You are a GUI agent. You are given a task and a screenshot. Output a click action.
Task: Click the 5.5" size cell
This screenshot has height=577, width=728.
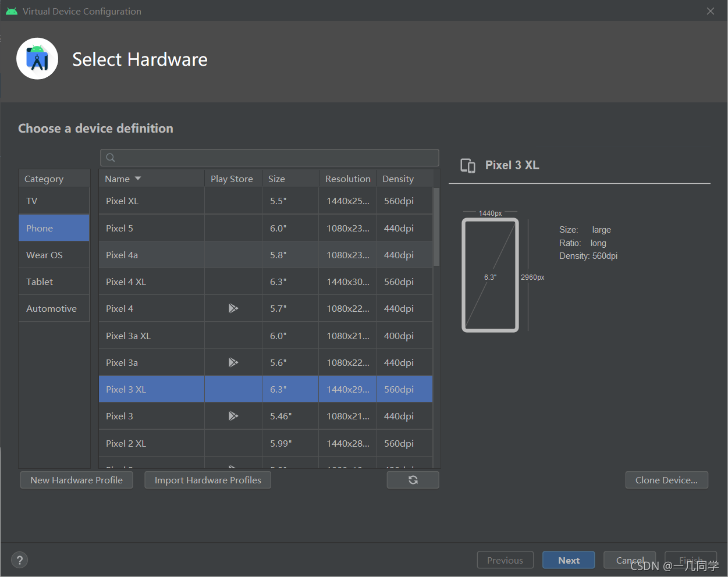pyautogui.click(x=290, y=201)
